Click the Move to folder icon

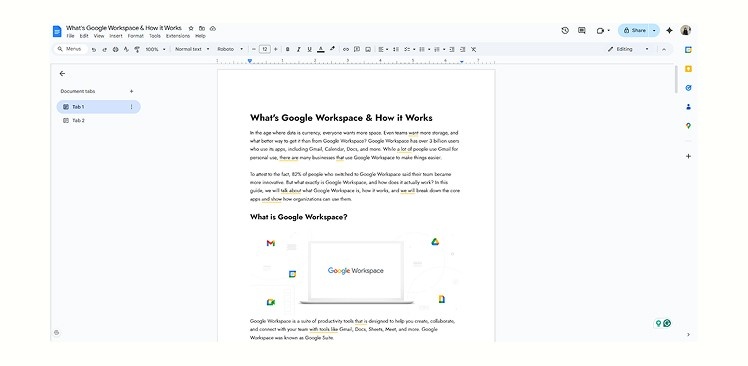(x=202, y=29)
